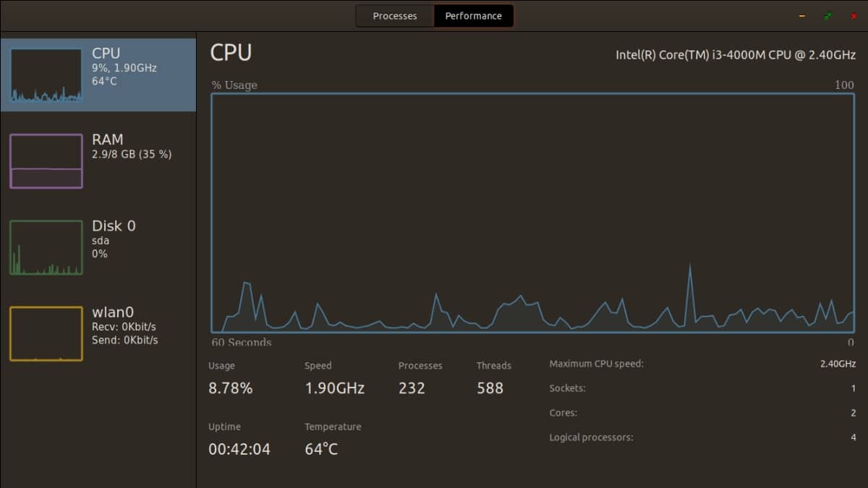Viewport: 868px width, 488px height.
Task: Click the Logical processors count
Action: pyautogui.click(x=590, y=437)
